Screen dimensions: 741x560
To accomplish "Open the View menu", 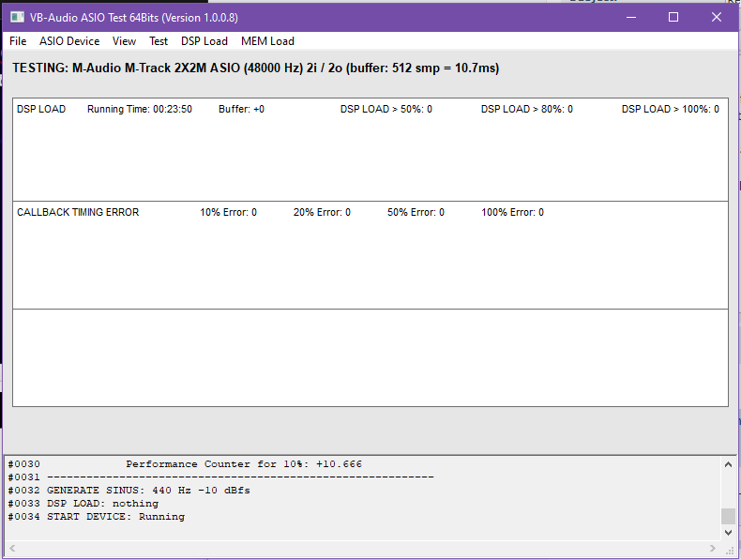I will point(125,41).
